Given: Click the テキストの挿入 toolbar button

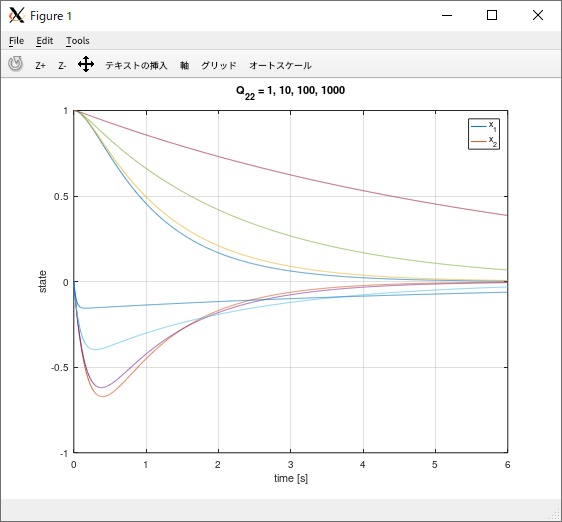Looking at the screenshot, I should 136,66.
